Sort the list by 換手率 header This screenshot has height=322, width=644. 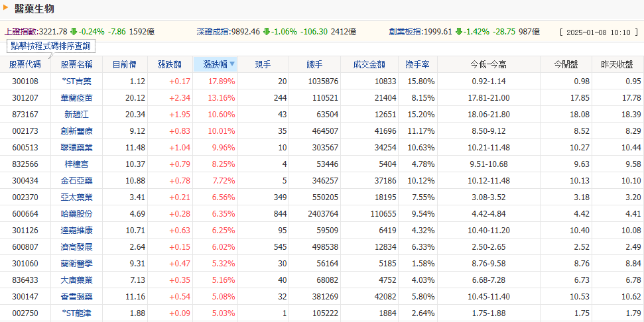417,64
